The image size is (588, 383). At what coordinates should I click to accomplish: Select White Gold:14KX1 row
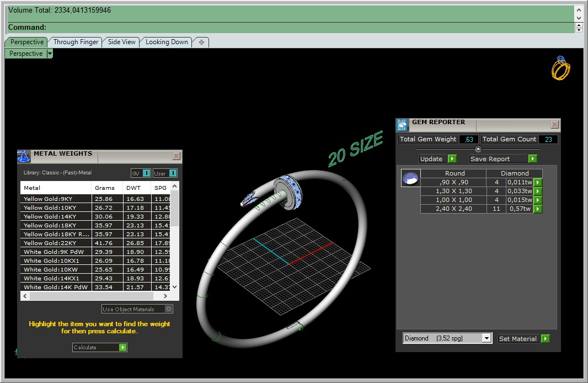pos(95,278)
